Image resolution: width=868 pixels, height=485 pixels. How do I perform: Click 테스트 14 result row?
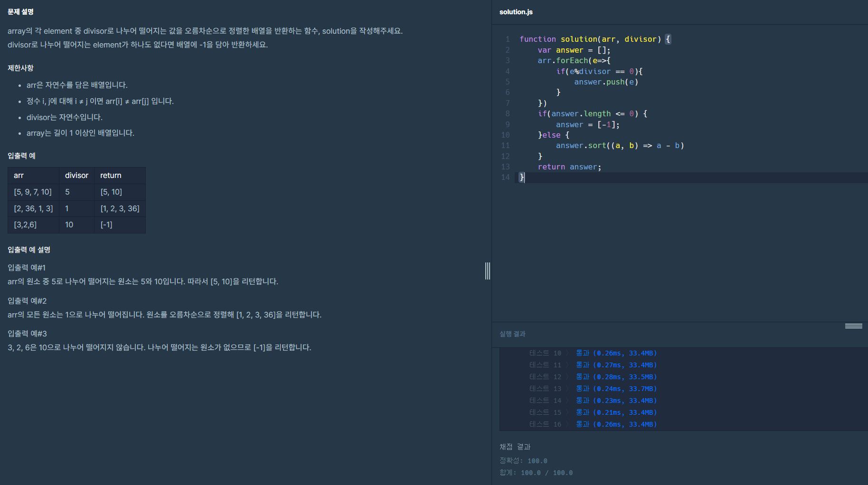pos(593,401)
